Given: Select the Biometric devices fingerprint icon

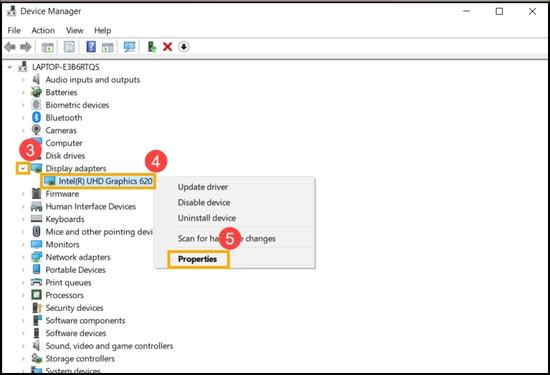Looking at the screenshot, I should [36, 105].
